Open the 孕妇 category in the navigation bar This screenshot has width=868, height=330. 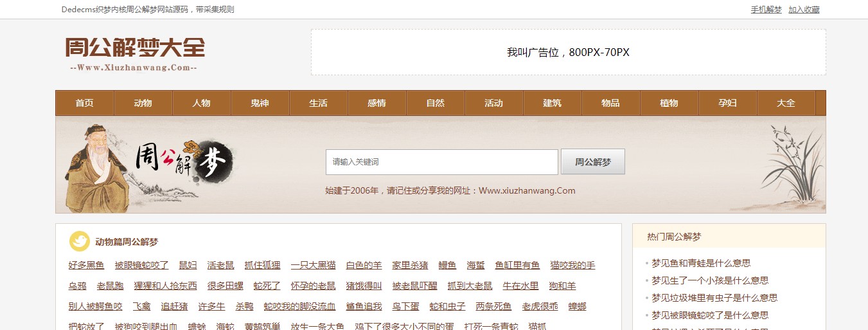(x=727, y=103)
